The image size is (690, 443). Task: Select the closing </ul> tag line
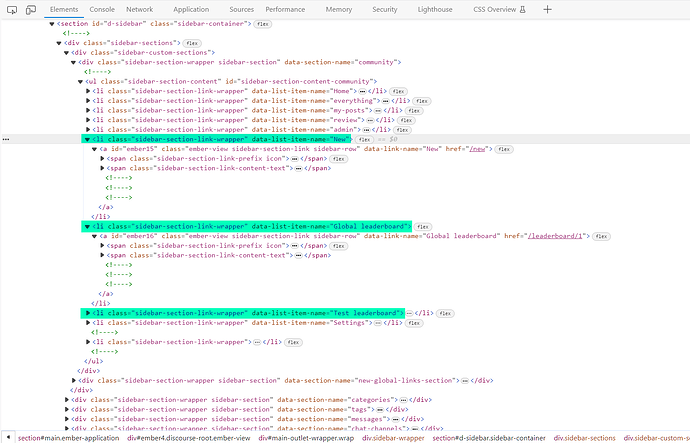(x=94, y=361)
